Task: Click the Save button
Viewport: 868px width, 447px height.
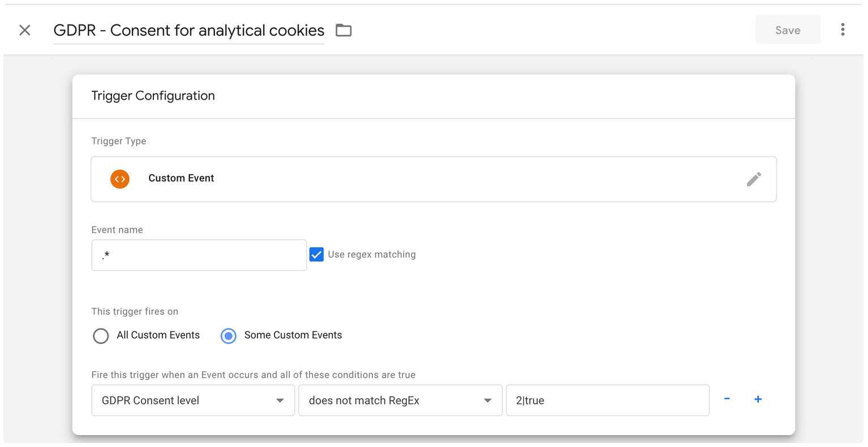Action: tap(788, 30)
